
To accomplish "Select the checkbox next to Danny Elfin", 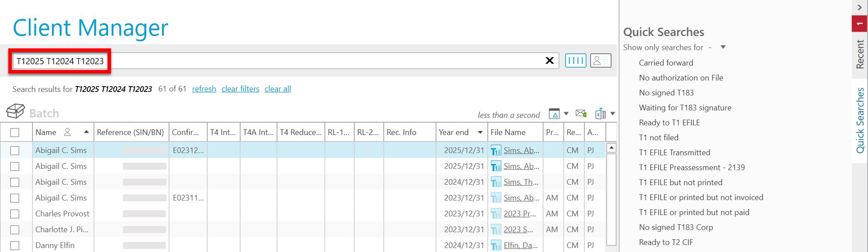I will (x=15, y=245).
